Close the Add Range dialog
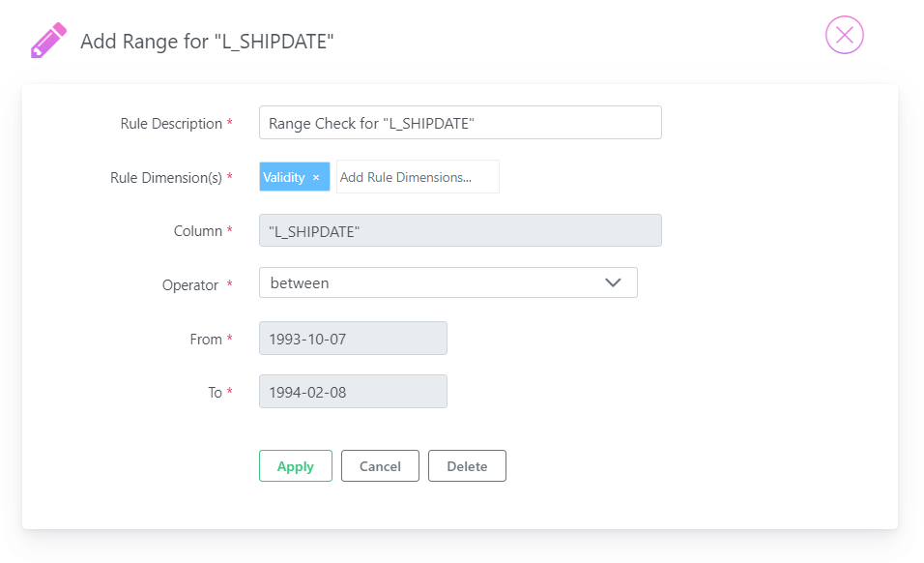 click(844, 35)
